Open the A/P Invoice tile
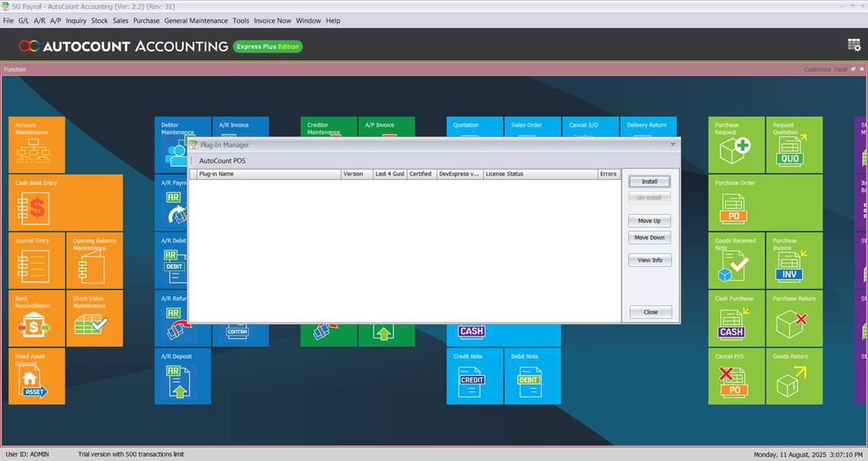This screenshot has height=461, width=868. [387, 126]
